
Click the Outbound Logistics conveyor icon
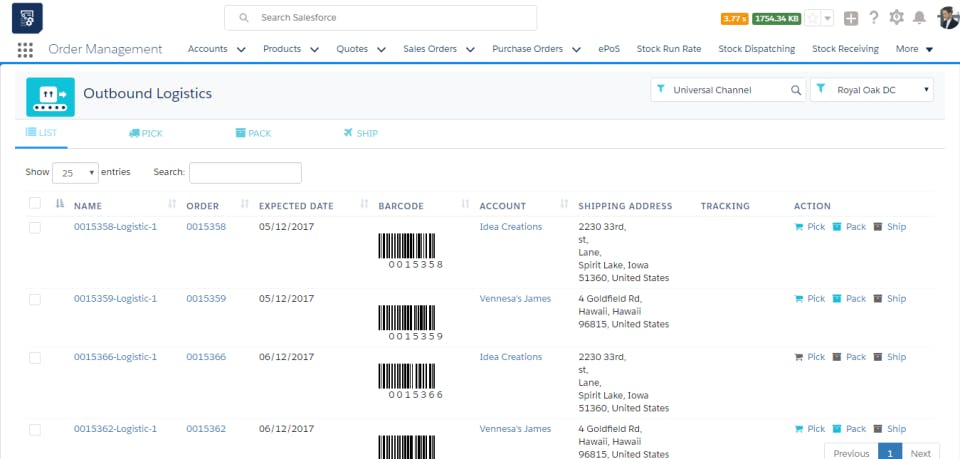coord(50,97)
